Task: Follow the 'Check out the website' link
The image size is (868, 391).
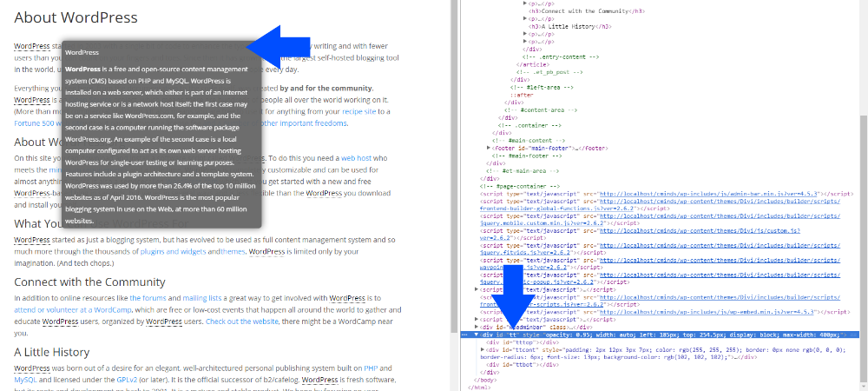Action: (x=242, y=321)
